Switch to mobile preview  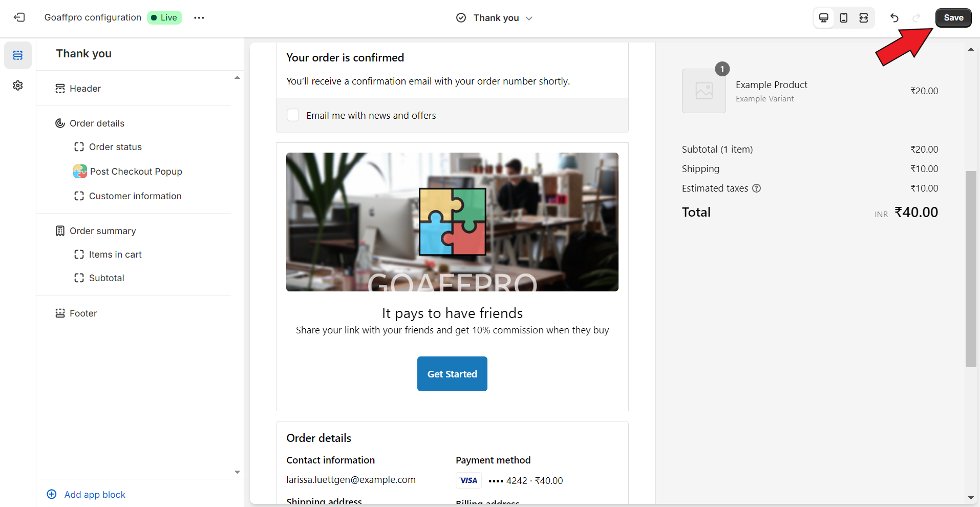tap(844, 18)
